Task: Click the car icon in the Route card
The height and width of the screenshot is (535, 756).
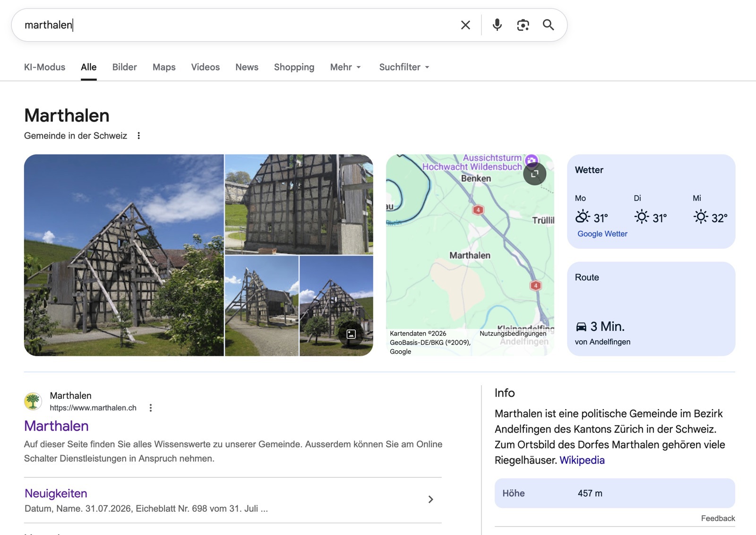Action: click(x=581, y=327)
